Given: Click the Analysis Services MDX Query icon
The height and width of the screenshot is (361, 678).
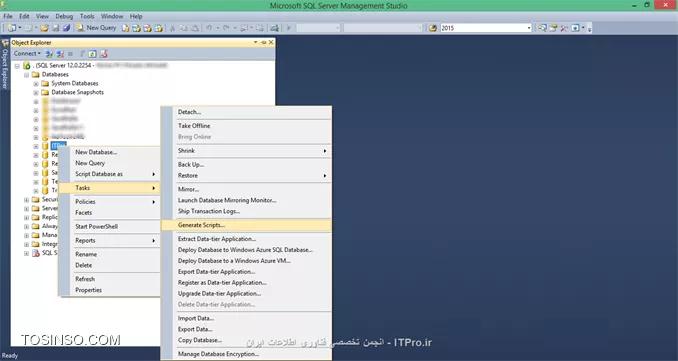Looking at the screenshot, I should [x=136, y=28].
